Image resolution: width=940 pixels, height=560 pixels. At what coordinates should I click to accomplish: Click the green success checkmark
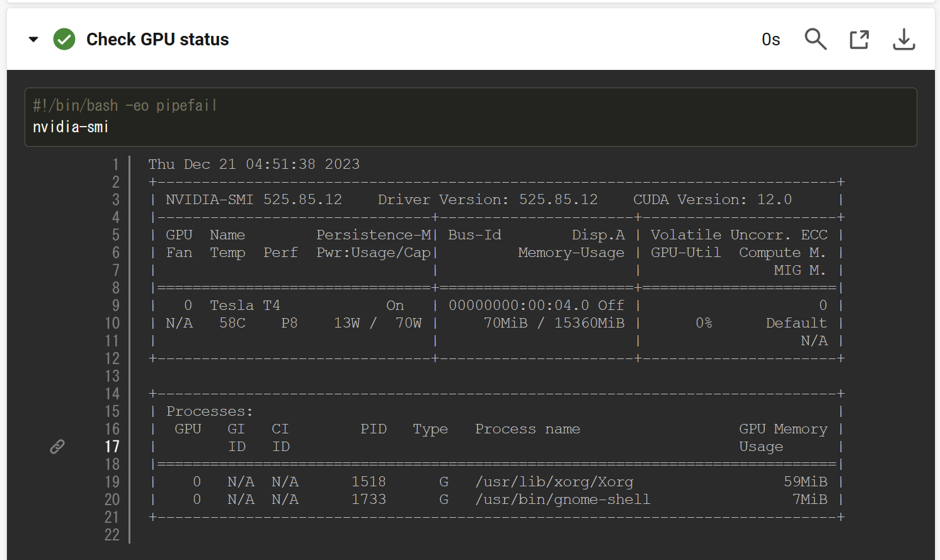click(64, 38)
